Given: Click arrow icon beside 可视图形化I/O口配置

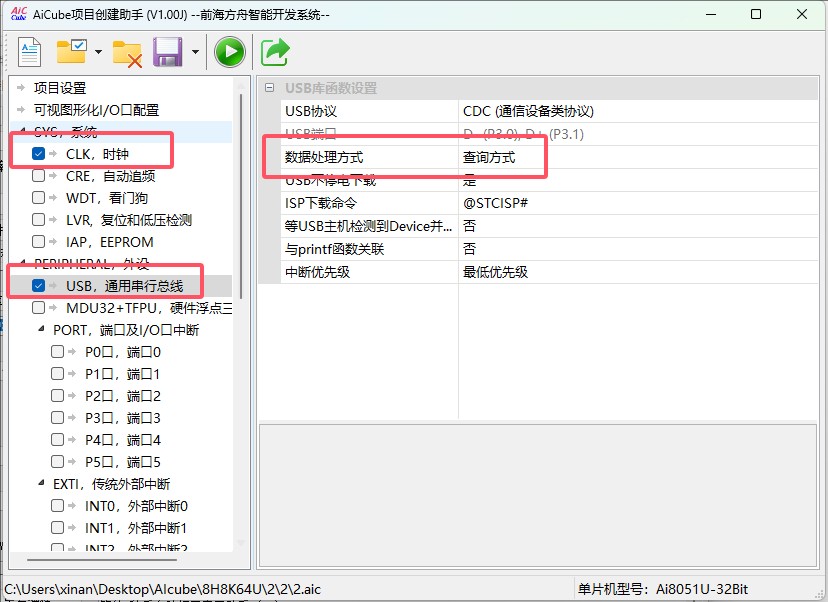Looking at the screenshot, I should [x=21, y=110].
